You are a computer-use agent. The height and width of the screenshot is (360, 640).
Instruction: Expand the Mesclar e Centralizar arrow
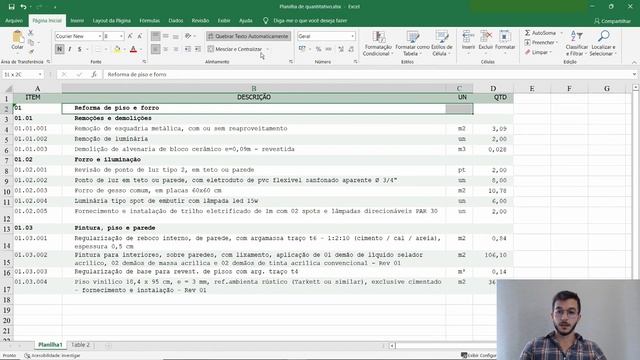pos(268,49)
